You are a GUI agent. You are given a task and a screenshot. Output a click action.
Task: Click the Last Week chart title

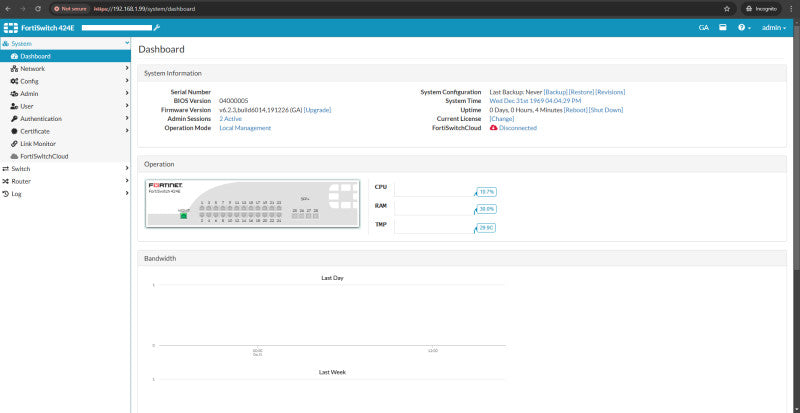(332, 373)
